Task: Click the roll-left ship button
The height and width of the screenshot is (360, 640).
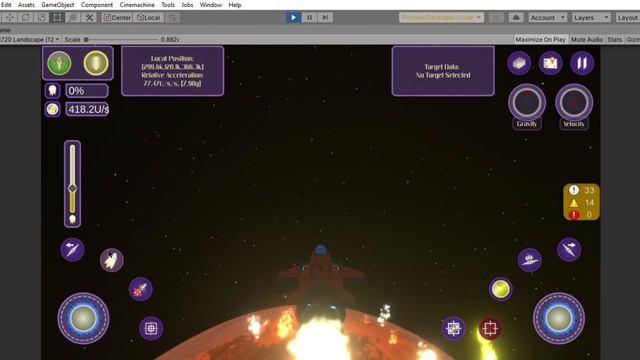Action: 73,249
